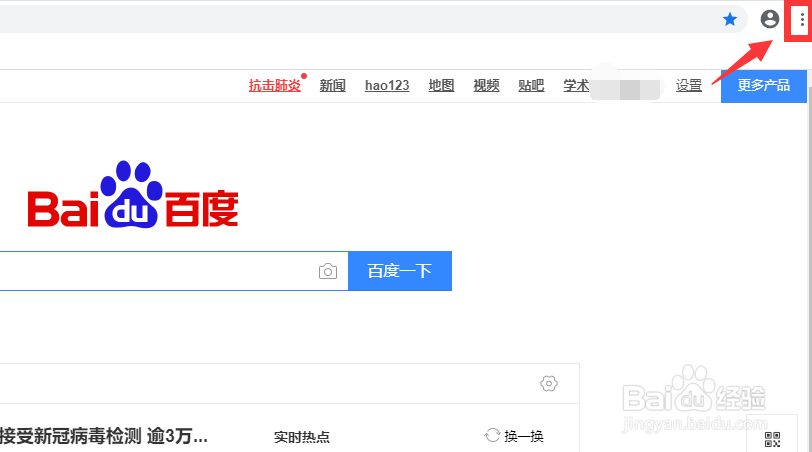Open the 接受新冠病毒检测 news headline
Viewport: 812px width, 452px height.
pos(104,436)
